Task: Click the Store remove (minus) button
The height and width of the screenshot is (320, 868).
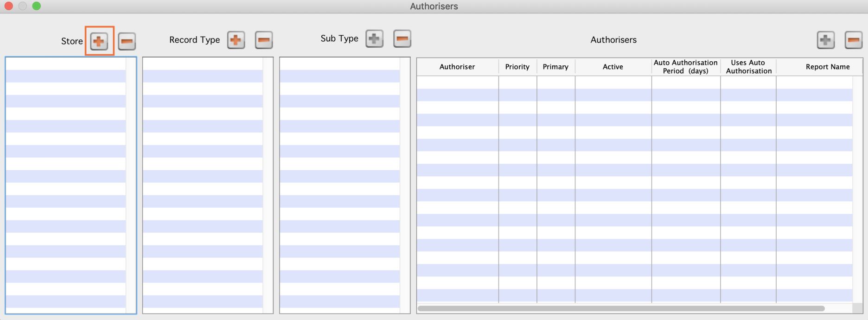Action: (x=127, y=41)
